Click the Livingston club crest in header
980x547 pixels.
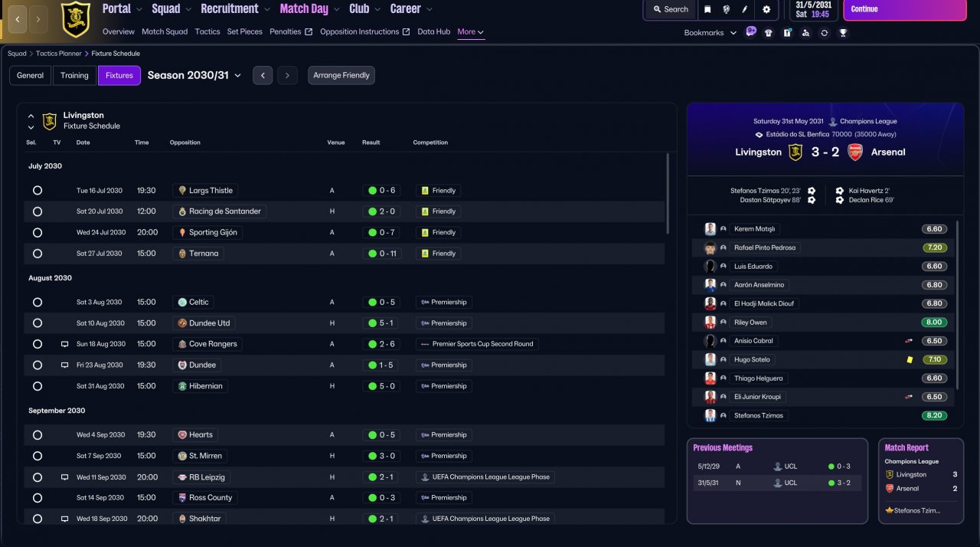[75, 19]
